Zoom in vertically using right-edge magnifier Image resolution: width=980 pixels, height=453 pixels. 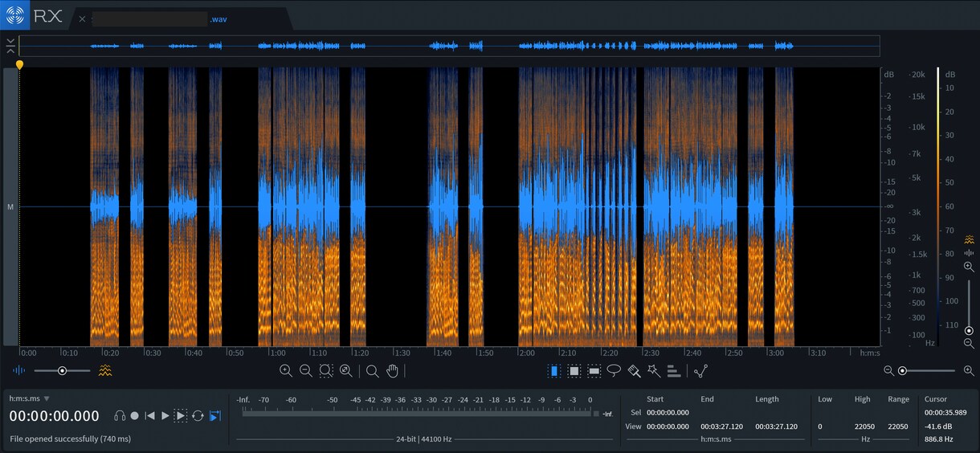click(x=970, y=267)
